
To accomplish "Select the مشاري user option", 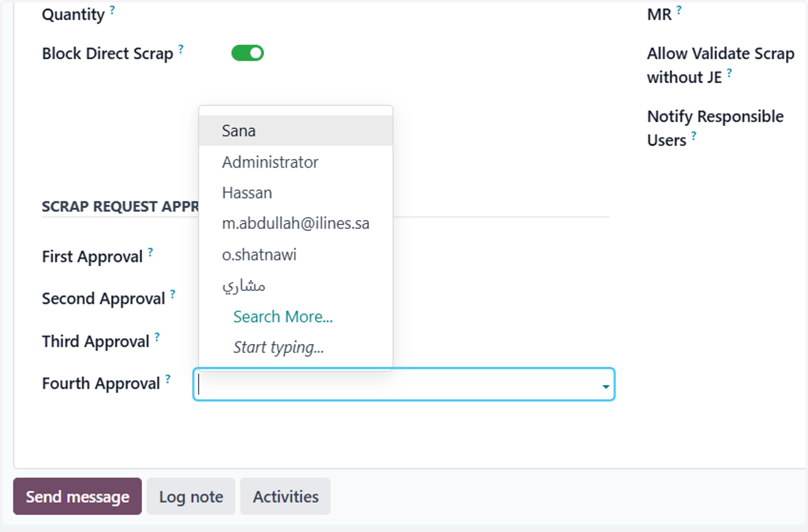I will coord(296,286).
